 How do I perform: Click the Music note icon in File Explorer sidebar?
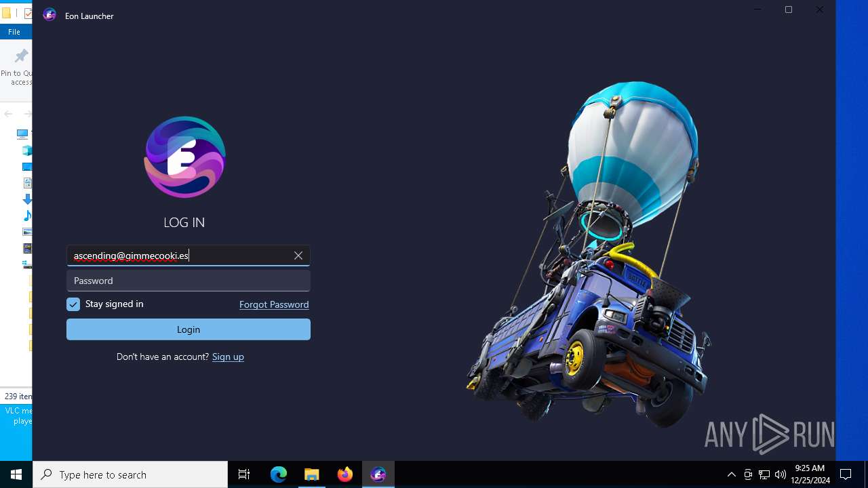(27, 216)
